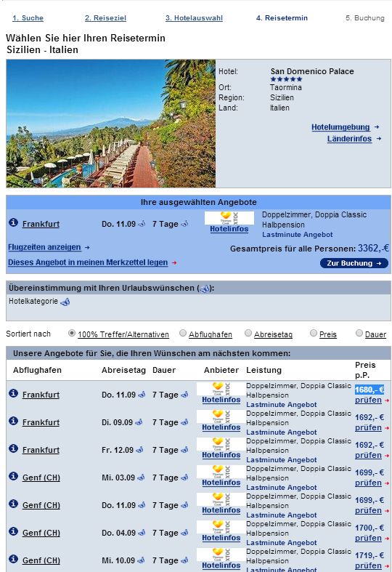Click provider logo in Fr. 12.09 row

pyautogui.click(x=221, y=444)
